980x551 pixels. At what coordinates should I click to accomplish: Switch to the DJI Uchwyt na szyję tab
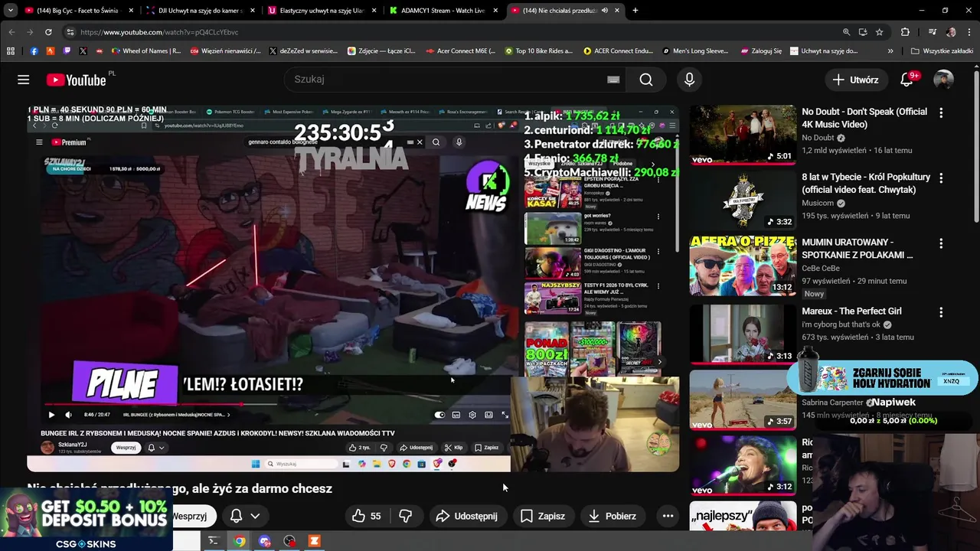point(199,11)
